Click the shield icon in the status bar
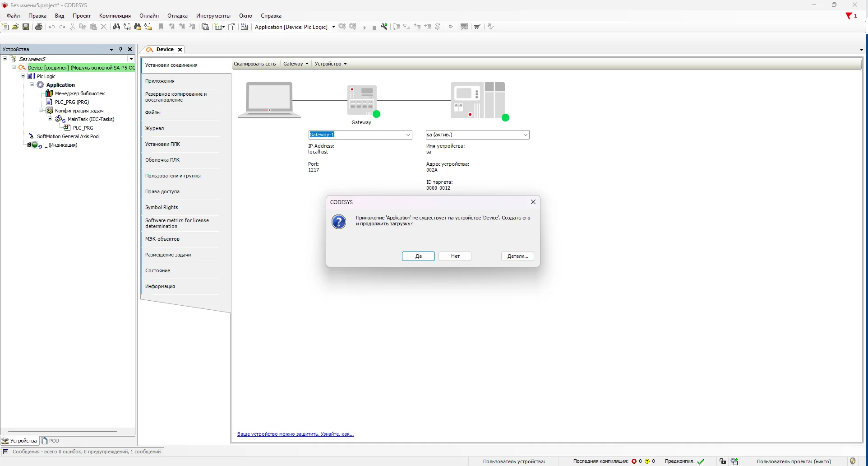 (853, 461)
